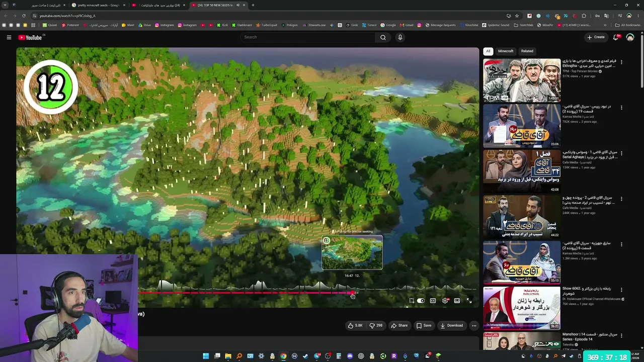This screenshot has width=644, height=362.
Task: Open YouTube notifications bell
Action: click(x=616, y=37)
